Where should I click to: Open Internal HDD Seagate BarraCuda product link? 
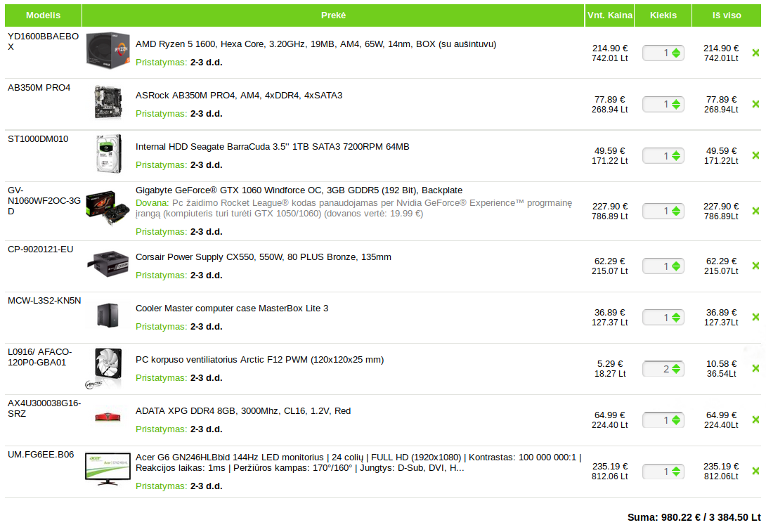272,147
